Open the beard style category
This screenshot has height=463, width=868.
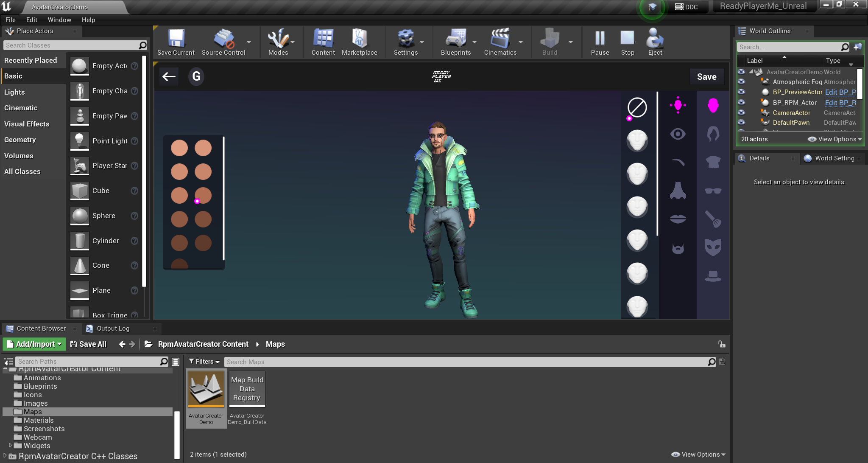point(677,248)
